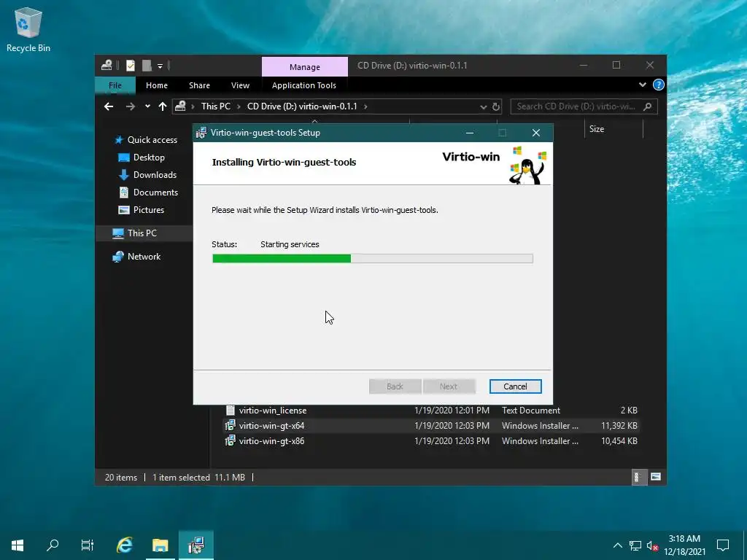This screenshot has width=747, height=560.
Task: Select the virtio-win-gt-x64 file name
Action: coord(271,426)
